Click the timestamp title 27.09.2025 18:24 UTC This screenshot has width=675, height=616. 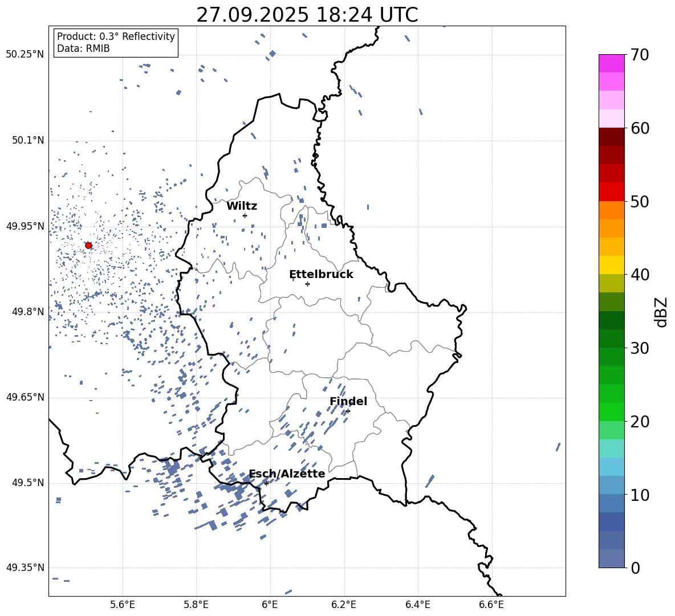[307, 15]
